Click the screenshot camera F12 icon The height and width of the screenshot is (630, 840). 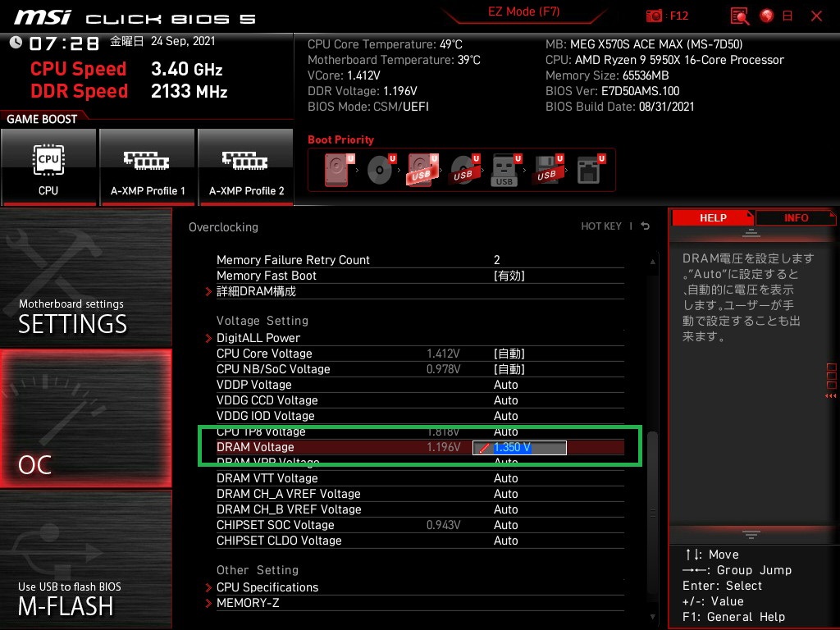(654, 16)
